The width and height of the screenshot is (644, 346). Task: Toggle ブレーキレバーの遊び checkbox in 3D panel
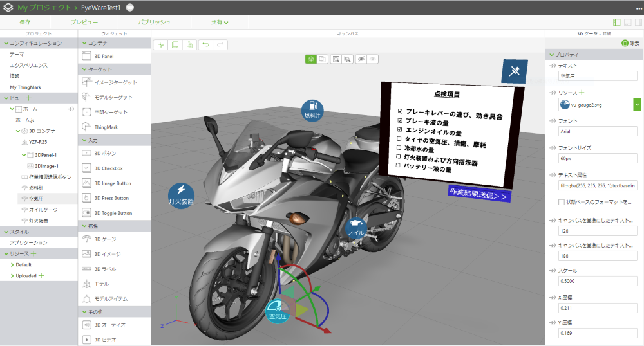coord(400,111)
